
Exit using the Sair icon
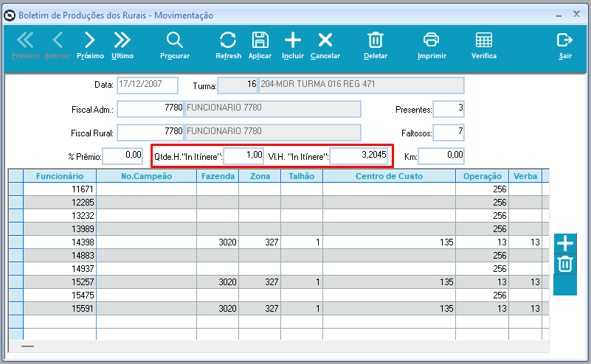tap(564, 46)
